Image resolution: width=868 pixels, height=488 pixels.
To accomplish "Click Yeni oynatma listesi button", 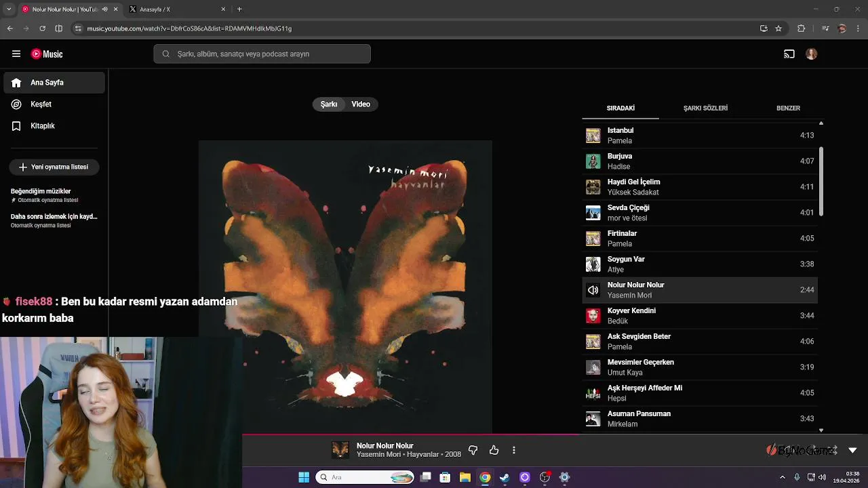I will 54,167.
